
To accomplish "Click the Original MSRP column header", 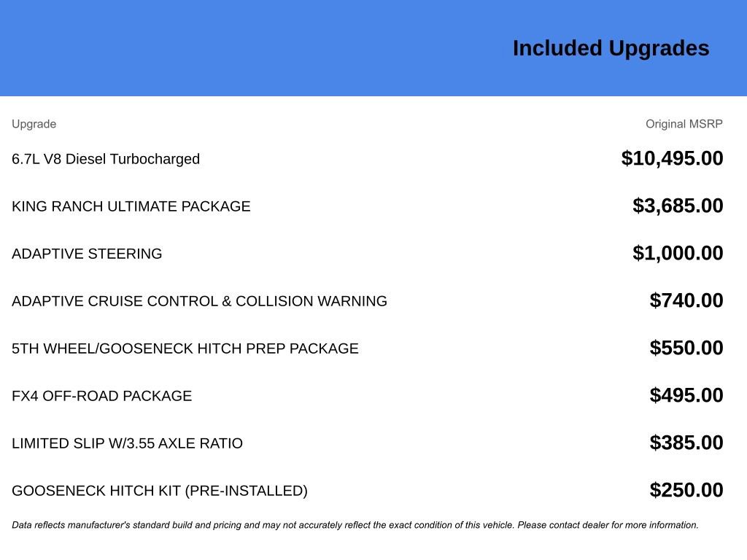I will pyautogui.click(x=684, y=124).
